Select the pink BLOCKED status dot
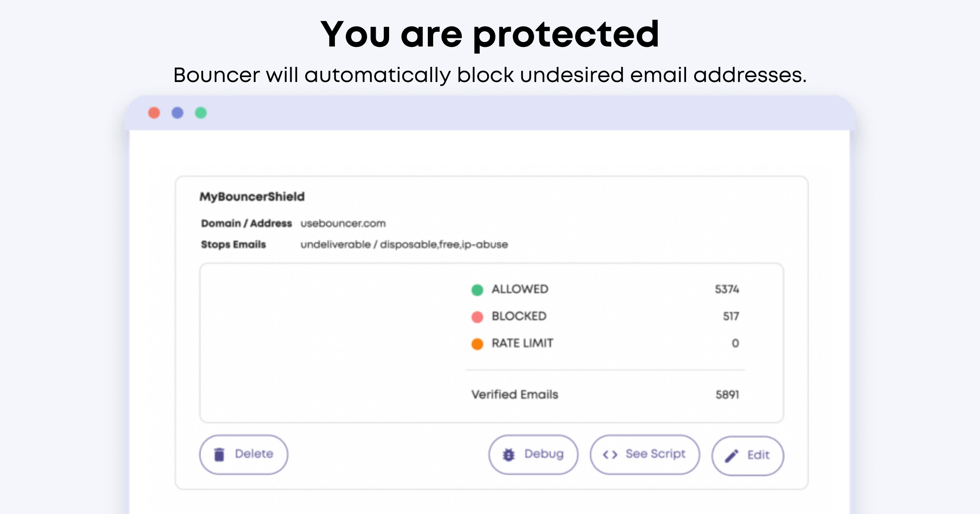The height and width of the screenshot is (514, 980). tap(477, 317)
